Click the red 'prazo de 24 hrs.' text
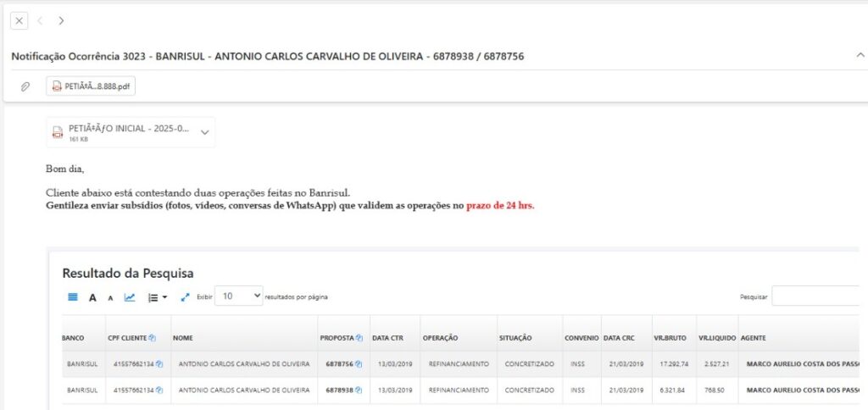 (500, 206)
